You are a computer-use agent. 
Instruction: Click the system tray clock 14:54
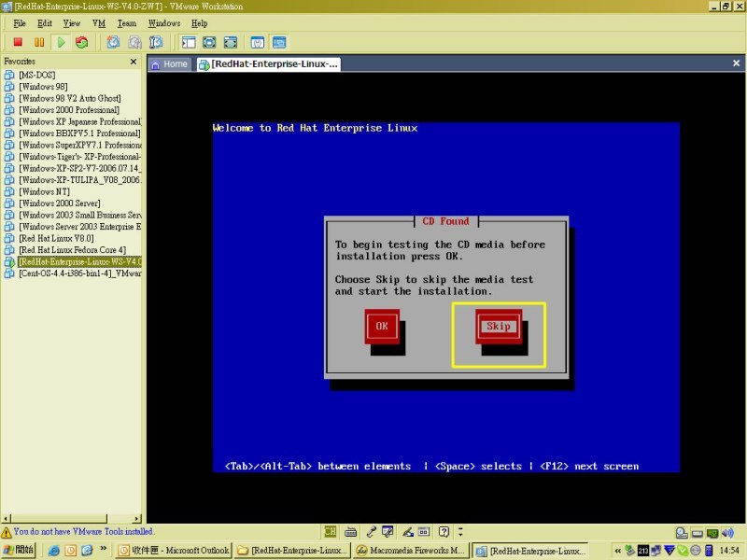[x=729, y=551]
